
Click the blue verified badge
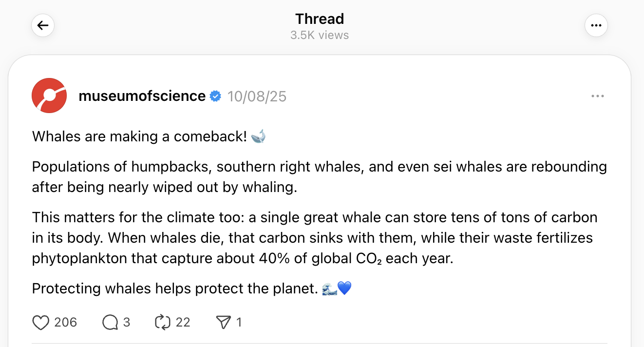click(215, 96)
